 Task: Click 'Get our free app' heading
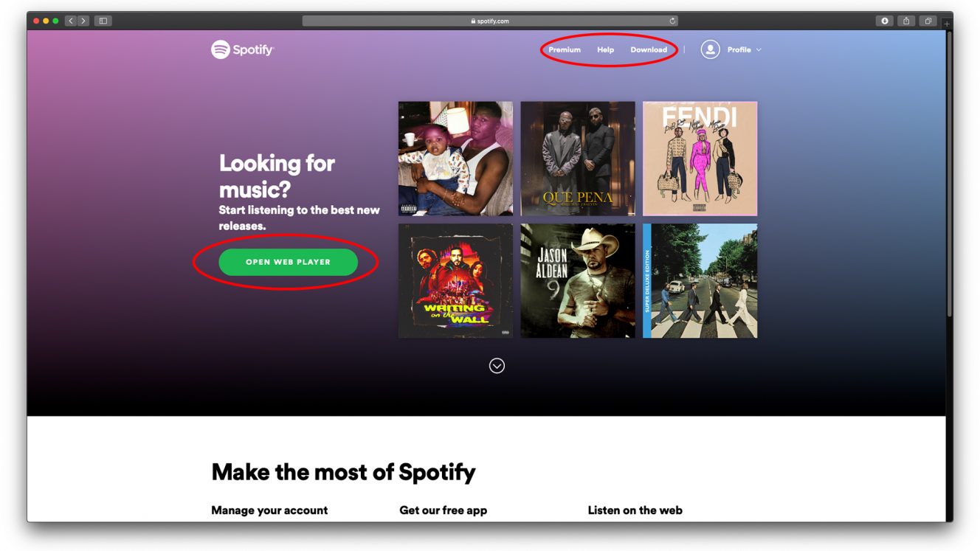(x=443, y=510)
